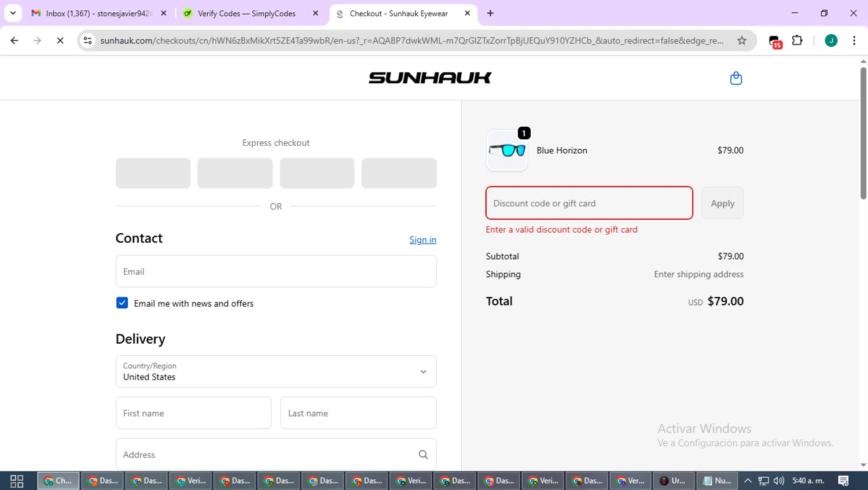Screen dimensions: 868x490
Task: Open the Extensions puzzle icon
Action: [797, 40]
